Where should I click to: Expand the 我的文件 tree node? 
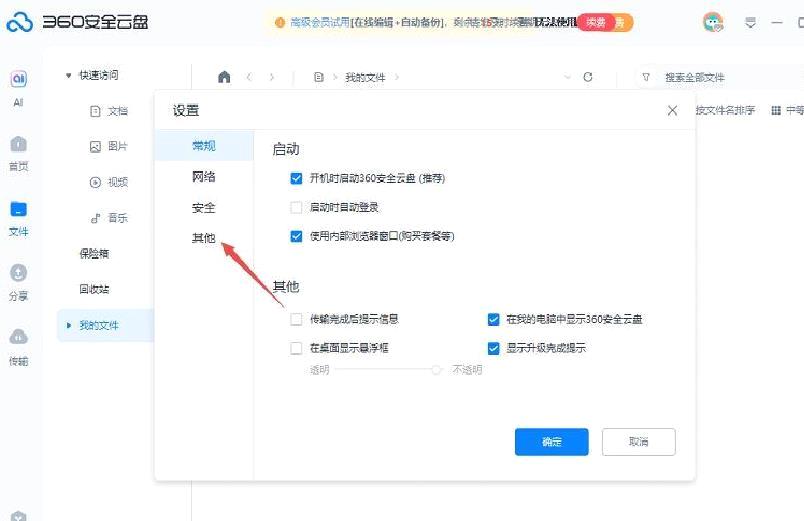[68, 325]
